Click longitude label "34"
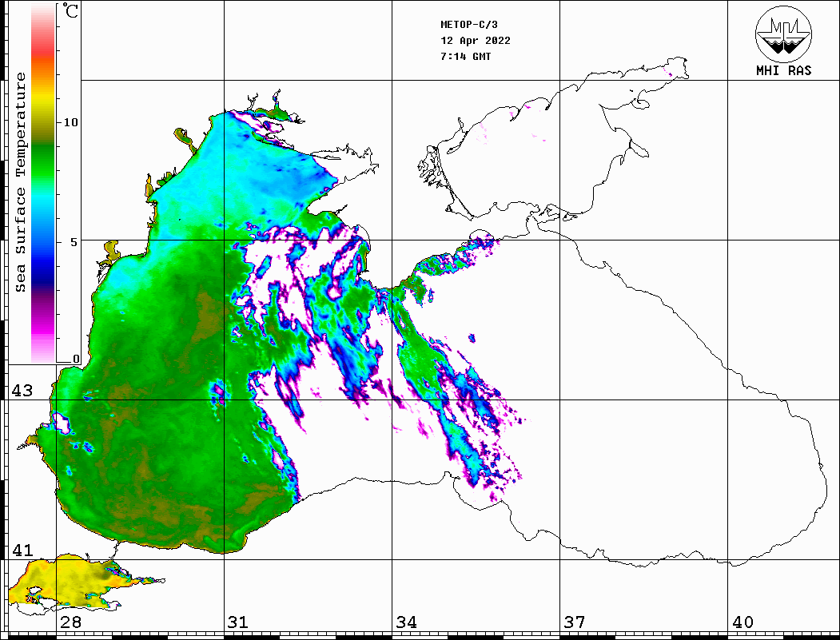Viewport: 840px width, 640px height. pyautogui.click(x=406, y=622)
